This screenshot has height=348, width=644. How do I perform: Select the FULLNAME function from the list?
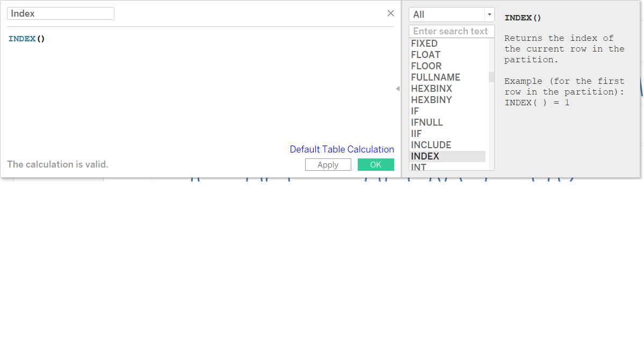[435, 77]
